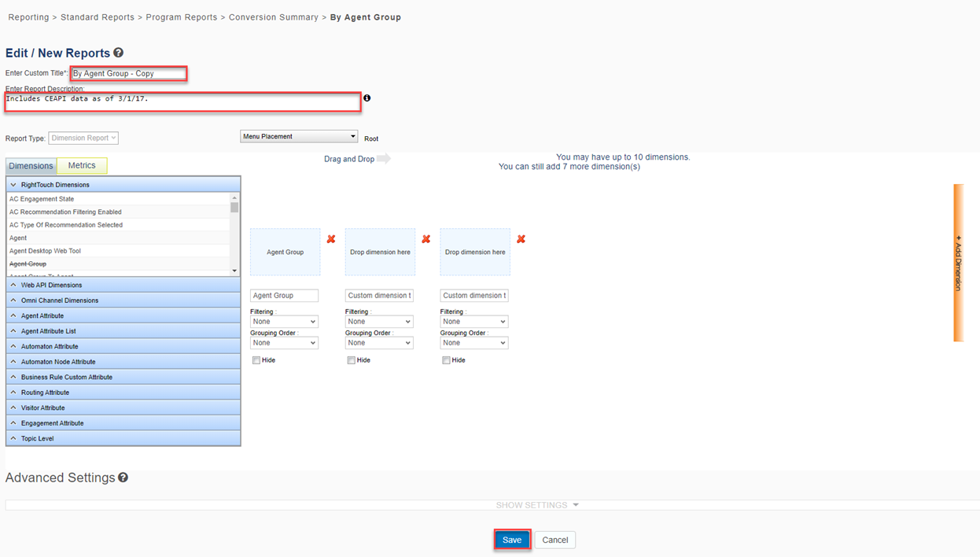Collapse the RightTouch Dimensions section arrow
Image resolution: width=980 pixels, height=557 pixels.
click(13, 185)
